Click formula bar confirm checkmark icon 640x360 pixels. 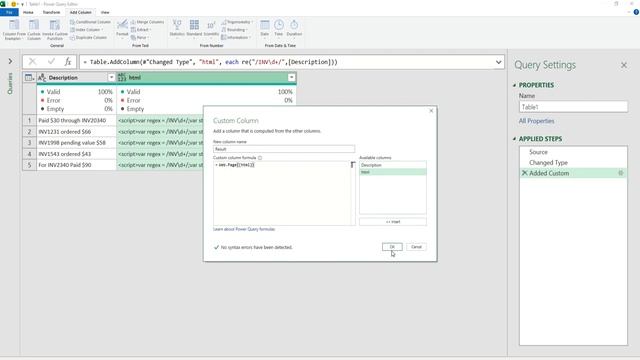[51, 62]
